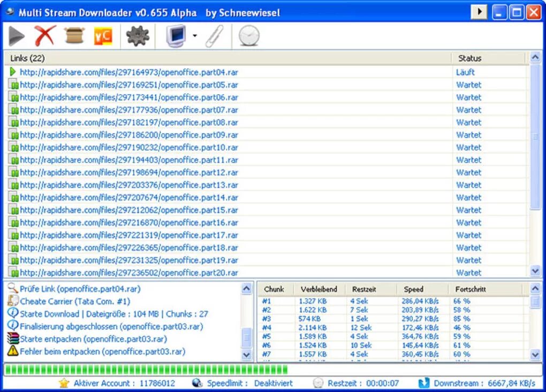Open the clock scheduler icon
Viewport: 546px width, 392px height.
[x=249, y=36]
